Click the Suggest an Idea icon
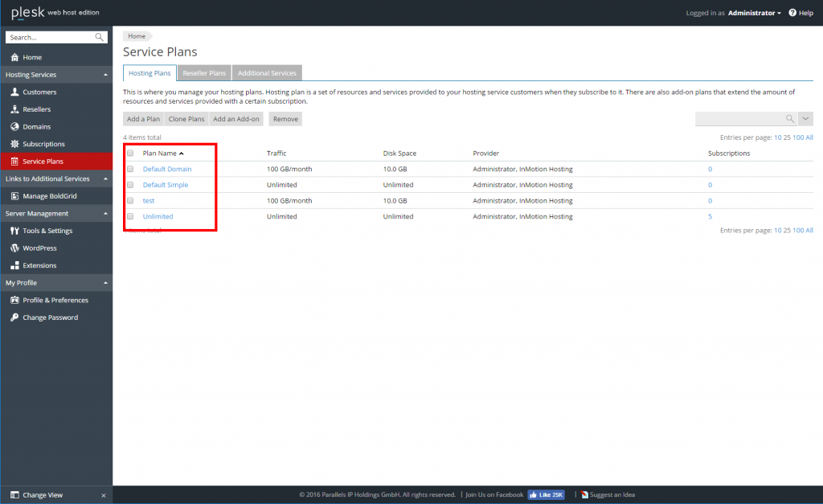This screenshot has width=823, height=504. coord(584,494)
